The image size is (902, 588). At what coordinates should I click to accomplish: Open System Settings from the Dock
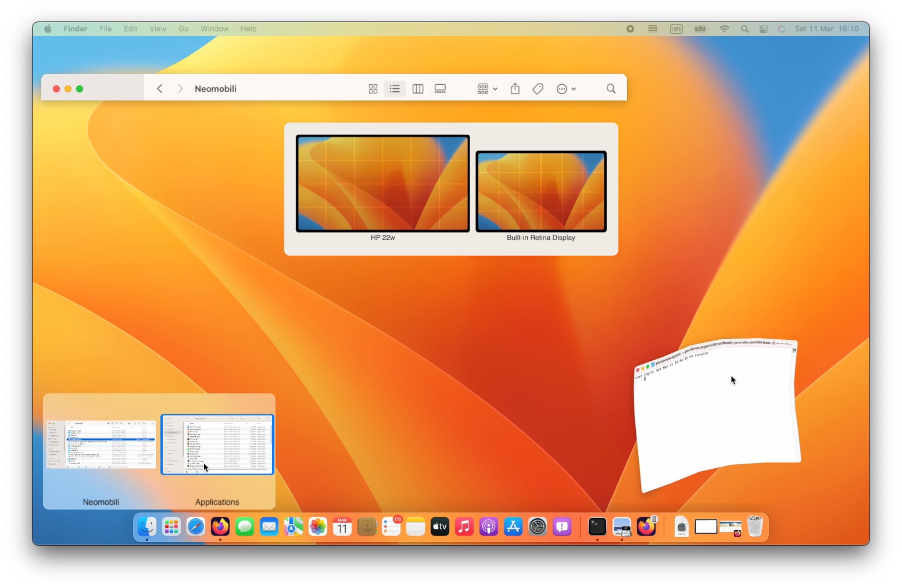[538, 527]
